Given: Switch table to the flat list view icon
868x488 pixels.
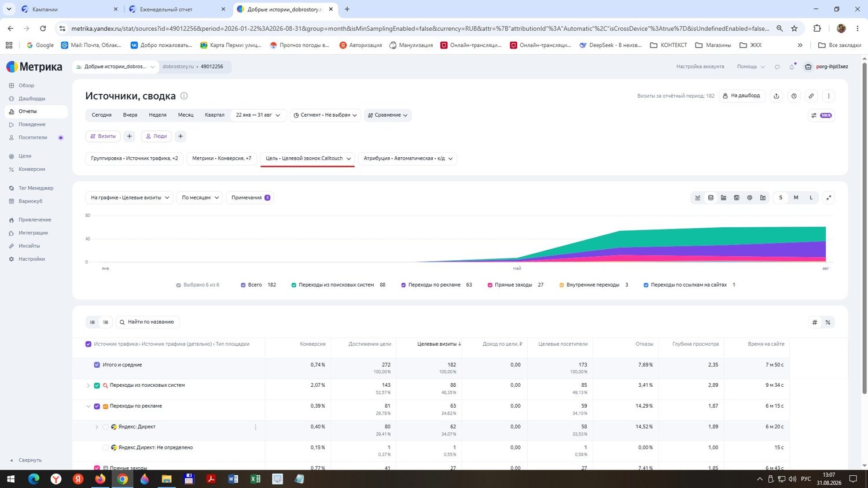Looking at the screenshot, I should coord(105,322).
